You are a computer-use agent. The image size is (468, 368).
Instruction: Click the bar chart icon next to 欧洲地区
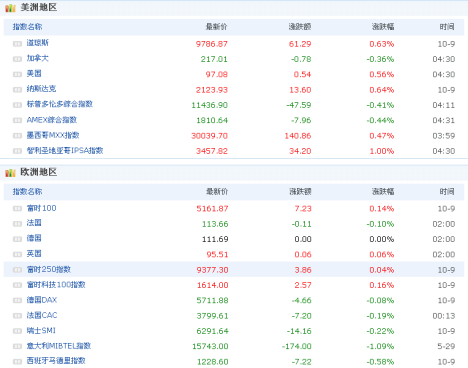pos(10,172)
